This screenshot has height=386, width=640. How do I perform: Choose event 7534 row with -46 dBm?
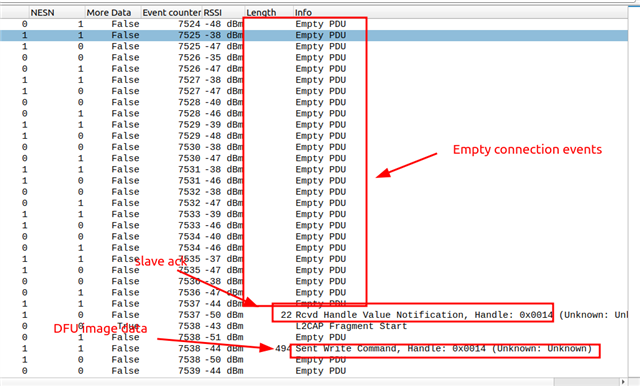(314, 248)
